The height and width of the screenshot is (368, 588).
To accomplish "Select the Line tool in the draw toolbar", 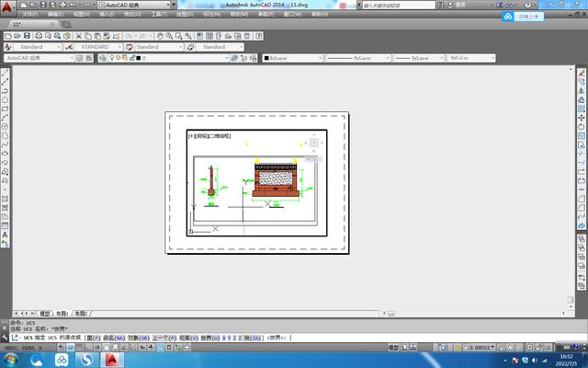I will click(x=6, y=76).
